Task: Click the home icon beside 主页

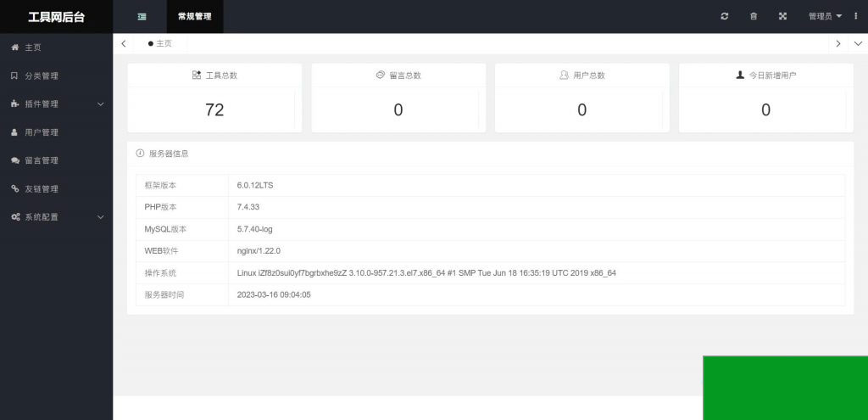Action: point(15,48)
